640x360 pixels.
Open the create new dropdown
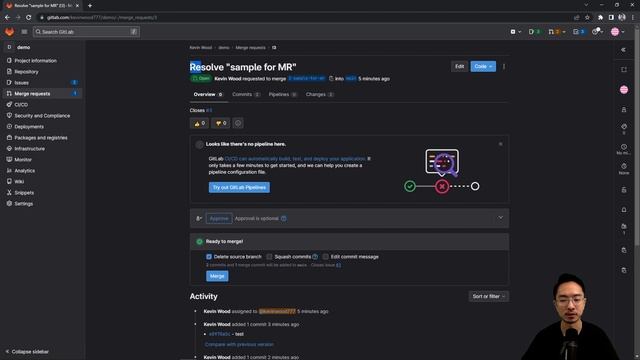point(516,32)
